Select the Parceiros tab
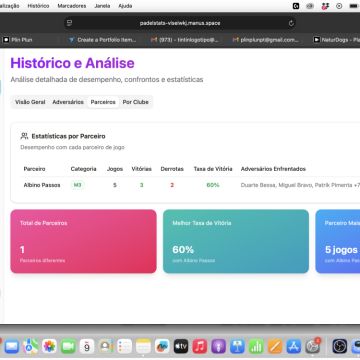The height and width of the screenshot is (360, 360). tap(103, 102)
